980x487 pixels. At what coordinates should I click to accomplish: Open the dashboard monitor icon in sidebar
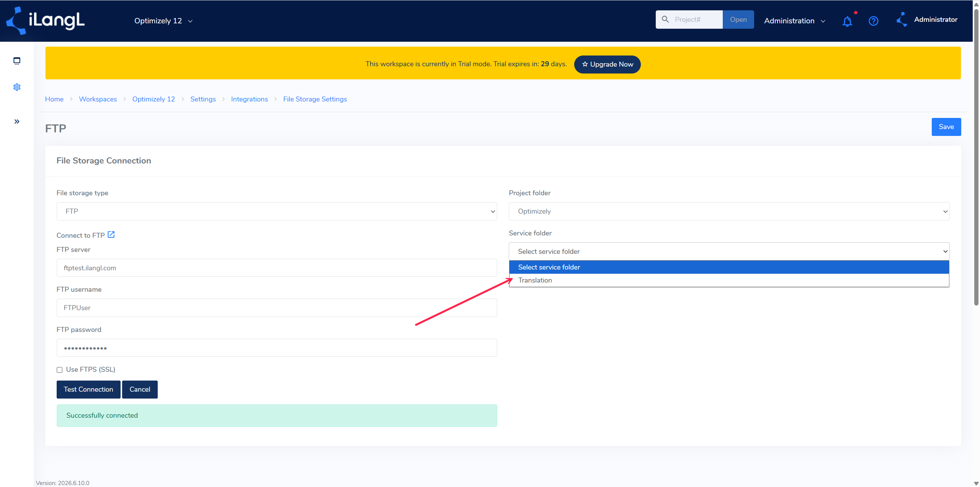point(17,61)
